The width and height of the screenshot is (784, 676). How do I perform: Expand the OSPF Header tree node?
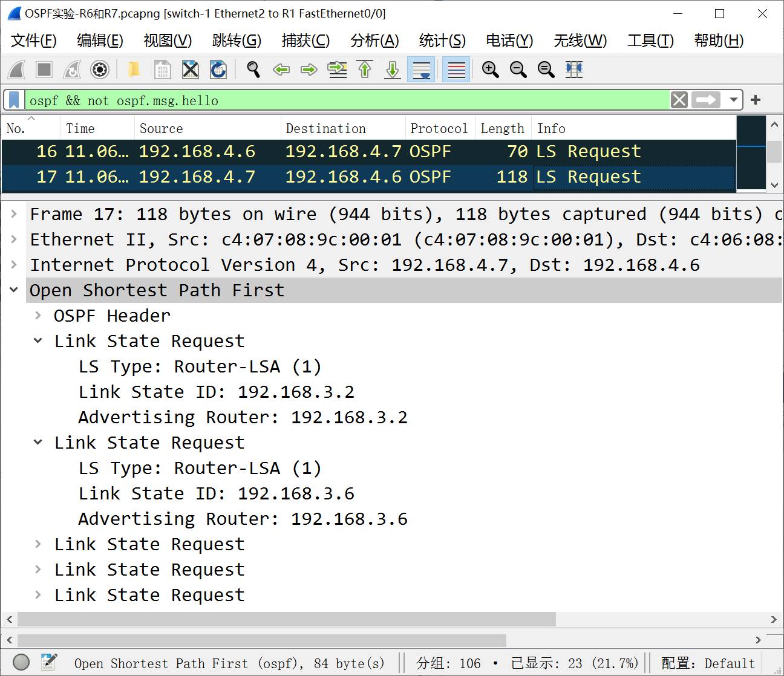click(x=38, y=316)
